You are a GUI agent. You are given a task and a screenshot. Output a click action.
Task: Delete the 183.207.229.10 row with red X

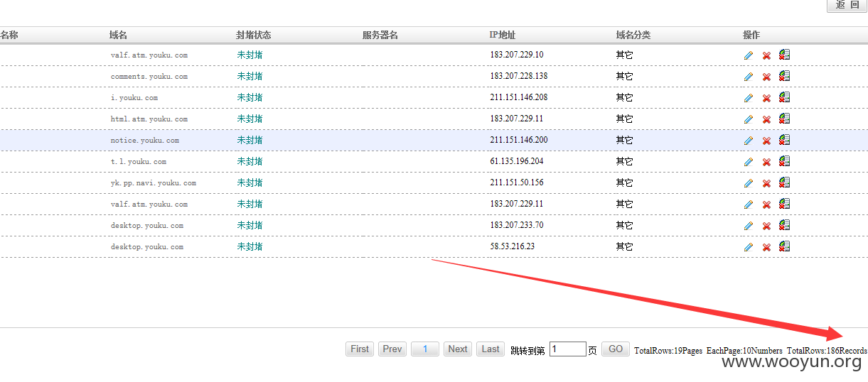pyautogui.click(x=766, y=55)
